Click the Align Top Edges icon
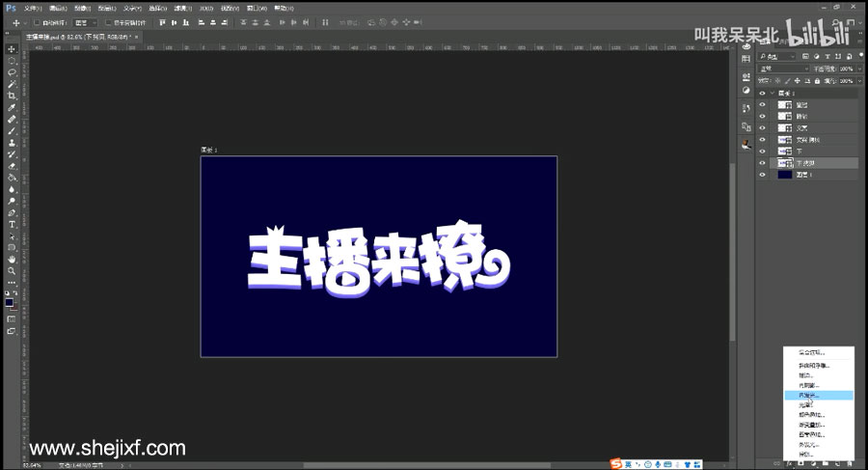The width and height of the screenshot is (868, 470). coord(162,22)
